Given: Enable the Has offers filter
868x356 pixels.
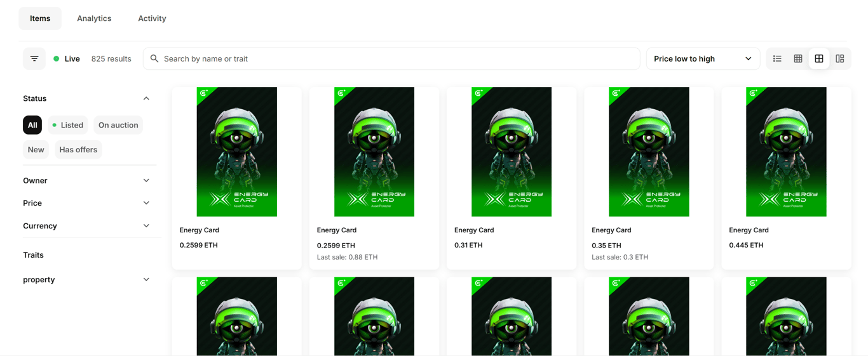Looking at the screenshot, I should click(78, 150).
